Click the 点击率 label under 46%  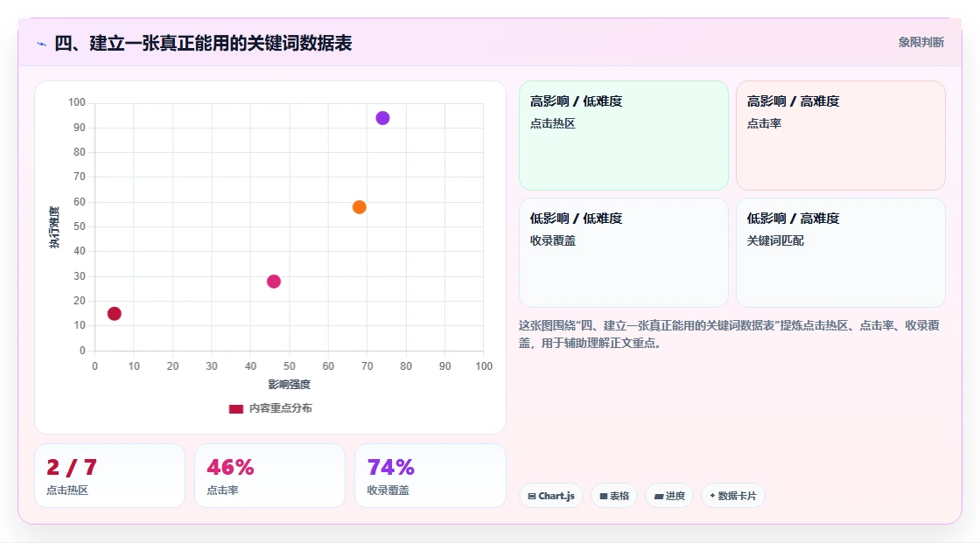tap(222, 491)
